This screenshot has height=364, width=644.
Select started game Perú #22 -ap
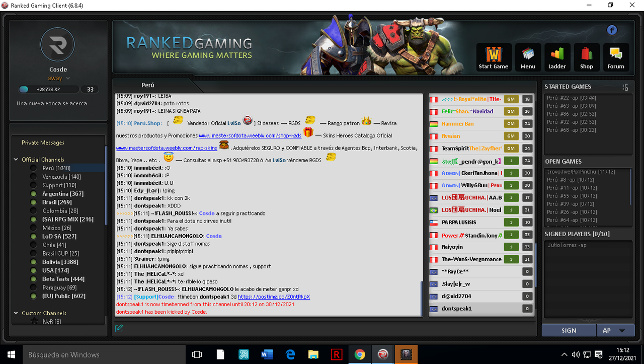pos(571,98)
